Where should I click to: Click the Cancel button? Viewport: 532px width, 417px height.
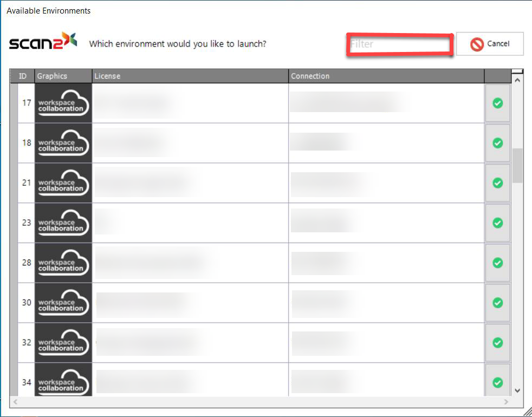[490, 44]
